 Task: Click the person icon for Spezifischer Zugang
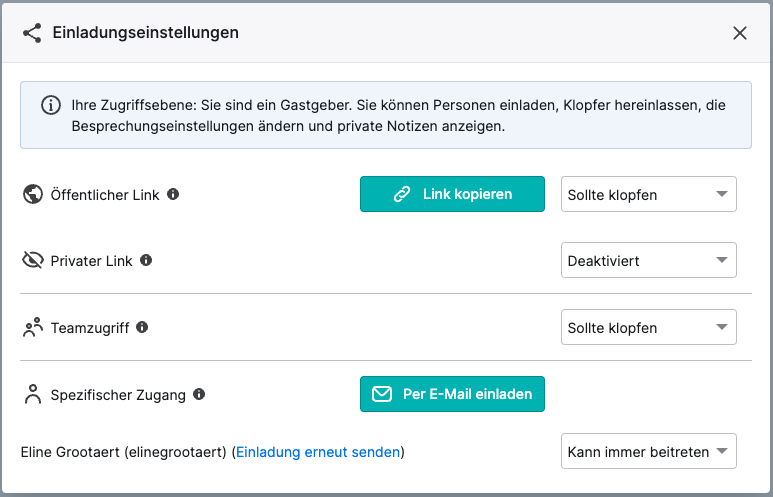click(x=33, y=394)
